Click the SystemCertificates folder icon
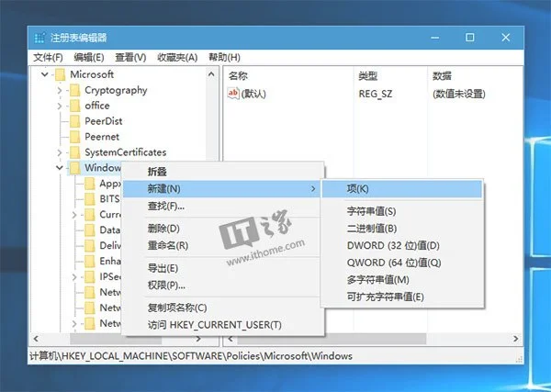 pyautogui.click(x=74, y=152)
